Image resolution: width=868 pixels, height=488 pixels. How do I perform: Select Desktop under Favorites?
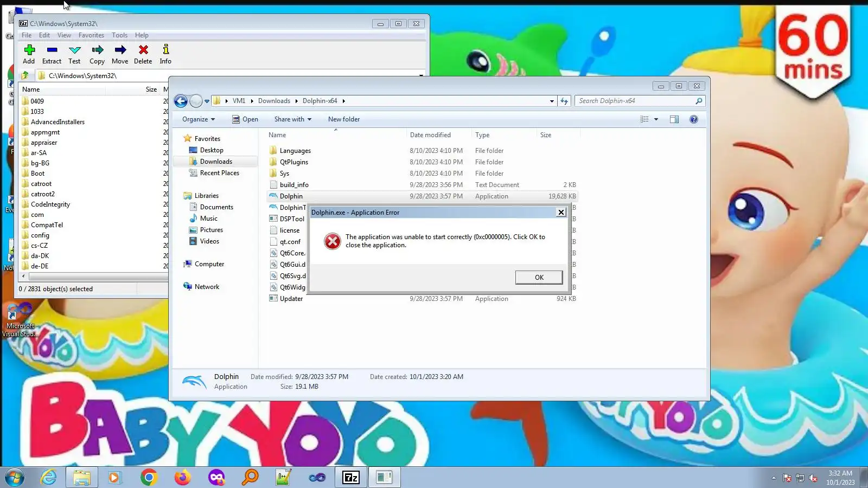click(x=212, y=150)
